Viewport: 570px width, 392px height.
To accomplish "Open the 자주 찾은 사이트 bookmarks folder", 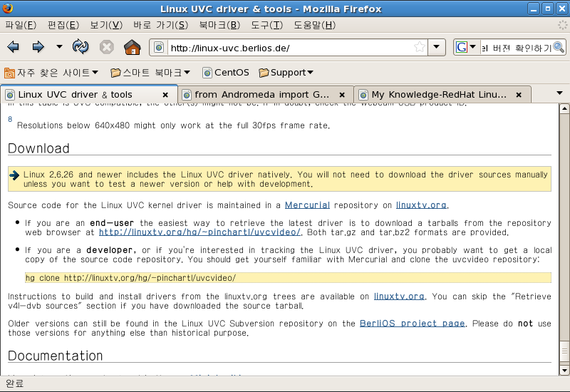I will click(x=51, y=73).
